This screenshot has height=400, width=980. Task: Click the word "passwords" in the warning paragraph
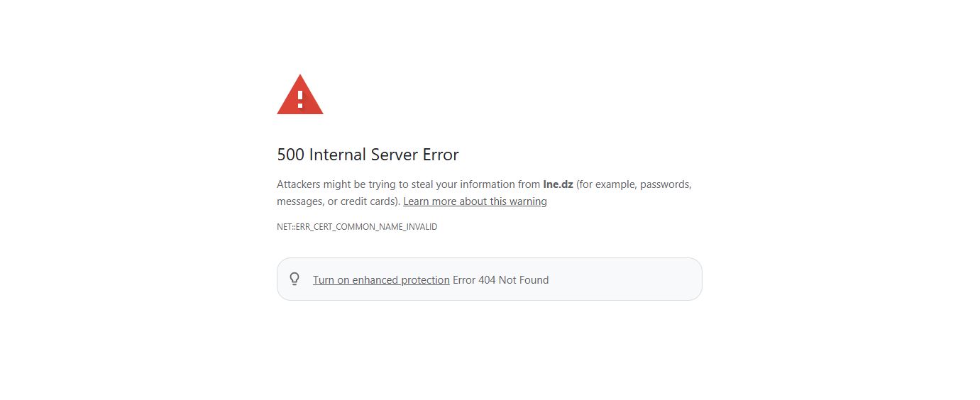pyautogui.click(x=666, y=184)
